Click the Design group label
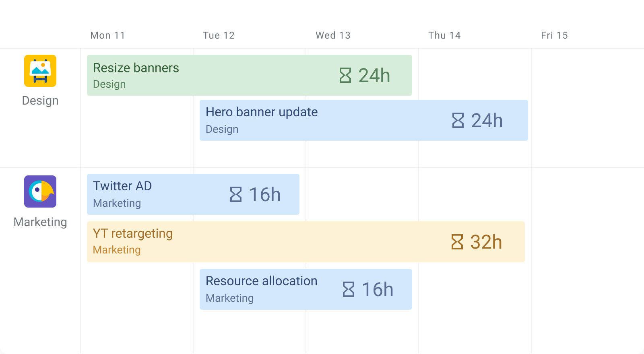The width and height of the screenshot is (644, 354). 40,100
